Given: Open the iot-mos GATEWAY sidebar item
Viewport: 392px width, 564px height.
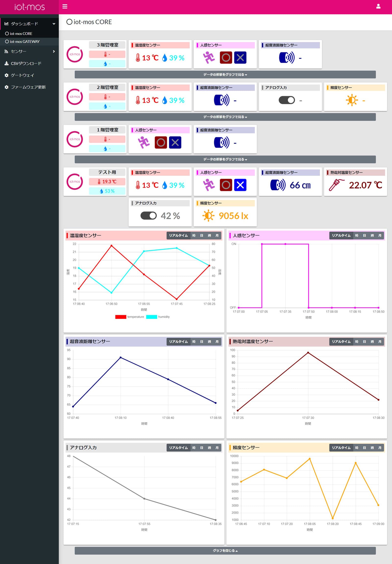Looking at the screenshot, I should pos(29,42).
